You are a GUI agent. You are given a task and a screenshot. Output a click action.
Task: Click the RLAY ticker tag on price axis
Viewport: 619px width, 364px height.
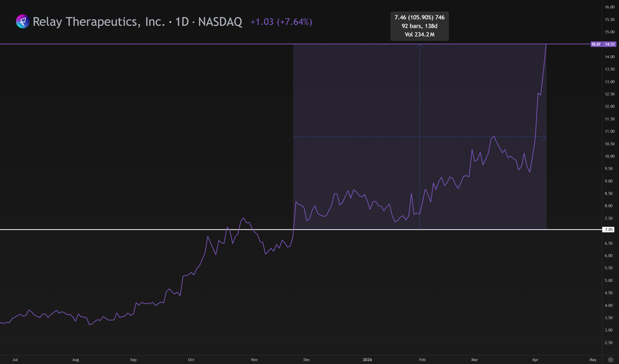click(x=596, y=44)
